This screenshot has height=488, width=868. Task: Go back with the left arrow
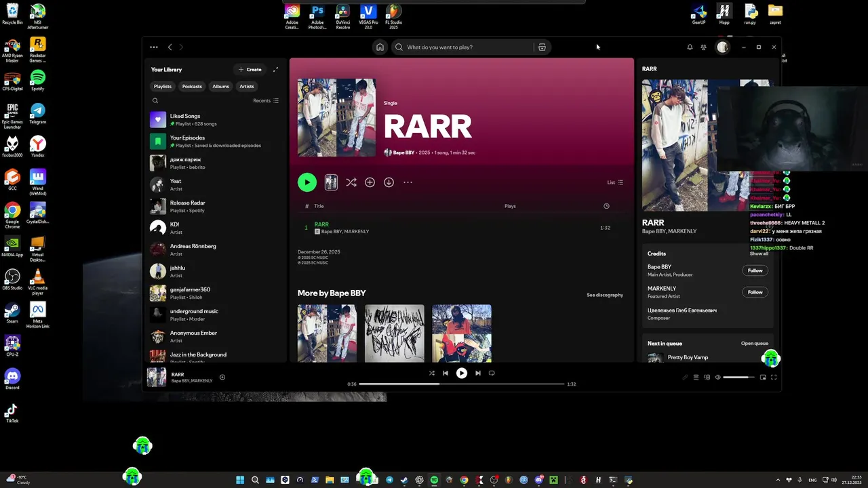[x=170, y=47]
